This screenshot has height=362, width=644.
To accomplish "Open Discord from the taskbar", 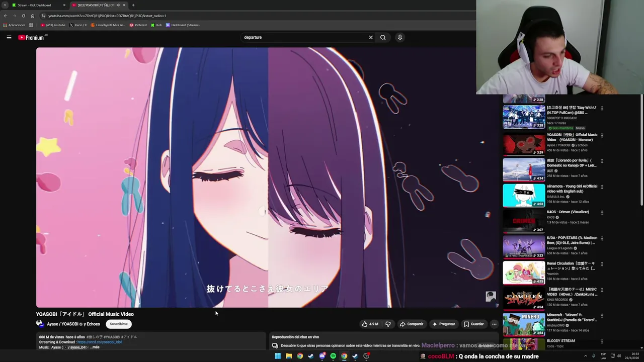I will click(x=322, y=356).
